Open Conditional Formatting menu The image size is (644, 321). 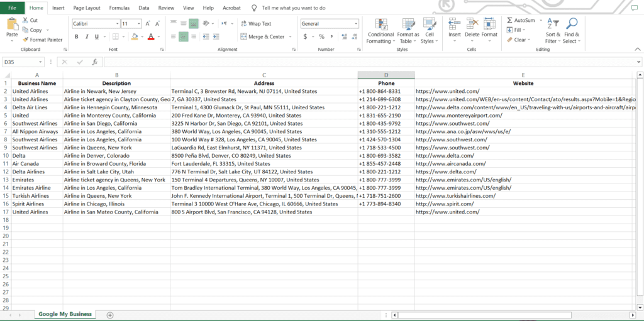pos(380,31)
